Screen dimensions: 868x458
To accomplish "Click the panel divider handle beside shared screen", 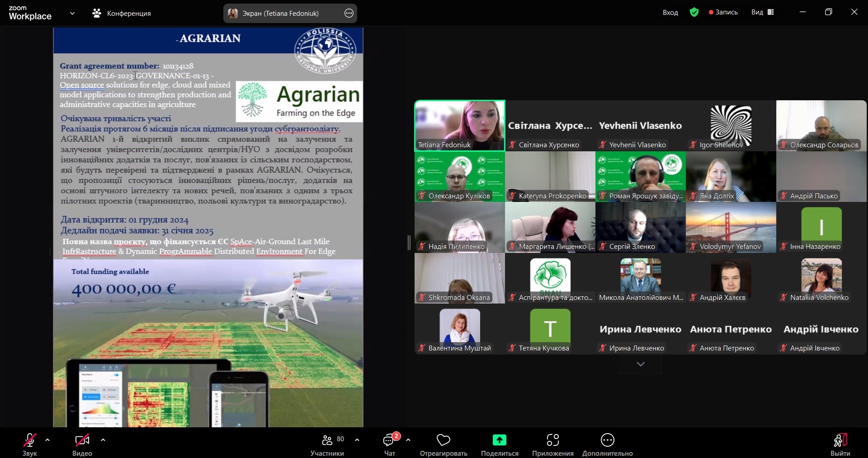I will point(409,243).
